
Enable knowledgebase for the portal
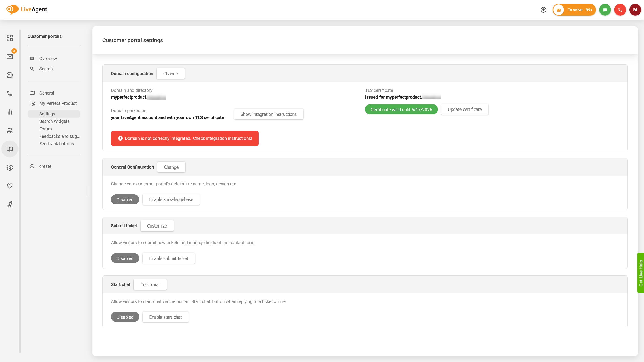pos(171,199)
